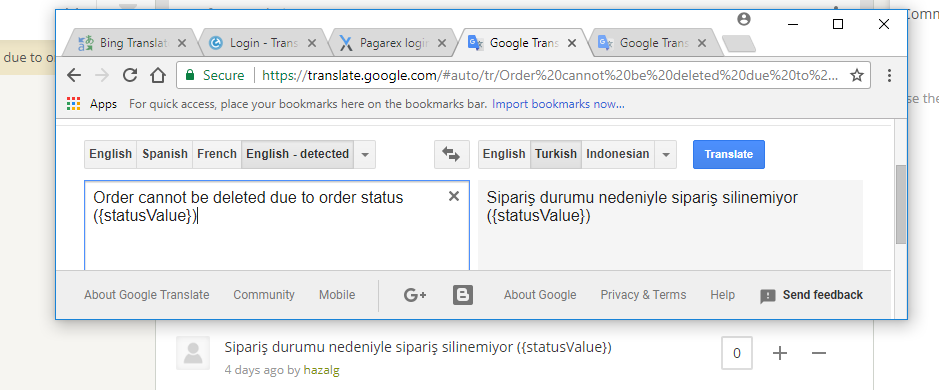Bookmark this page with star icon
The image size is (939, 390).
[x=857, y=75]
